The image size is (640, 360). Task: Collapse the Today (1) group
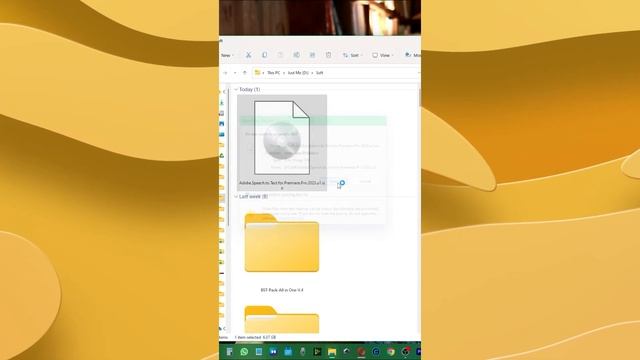[236, 89]
